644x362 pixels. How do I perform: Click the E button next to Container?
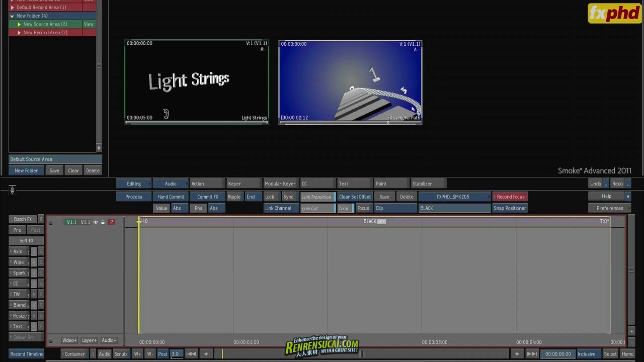tap(93, 354)
